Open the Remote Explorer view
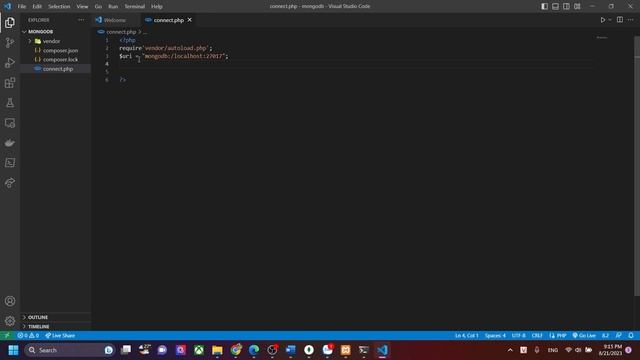Screen dimensions: 640x360 (x=10, y=123)
